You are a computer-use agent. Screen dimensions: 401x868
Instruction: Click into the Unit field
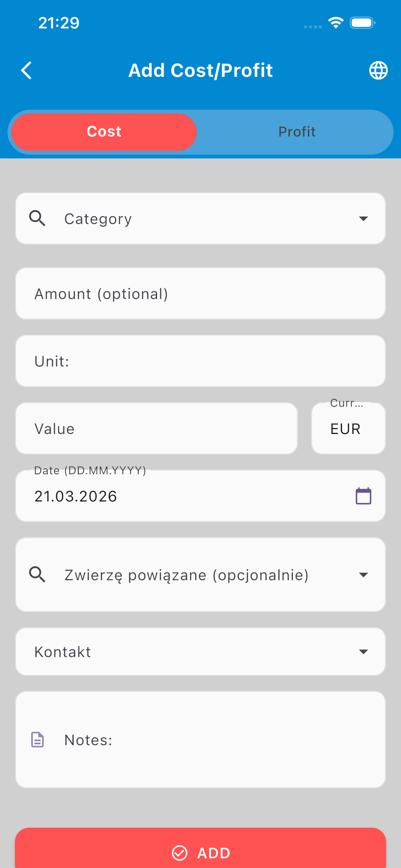click(x=200, y=361)
